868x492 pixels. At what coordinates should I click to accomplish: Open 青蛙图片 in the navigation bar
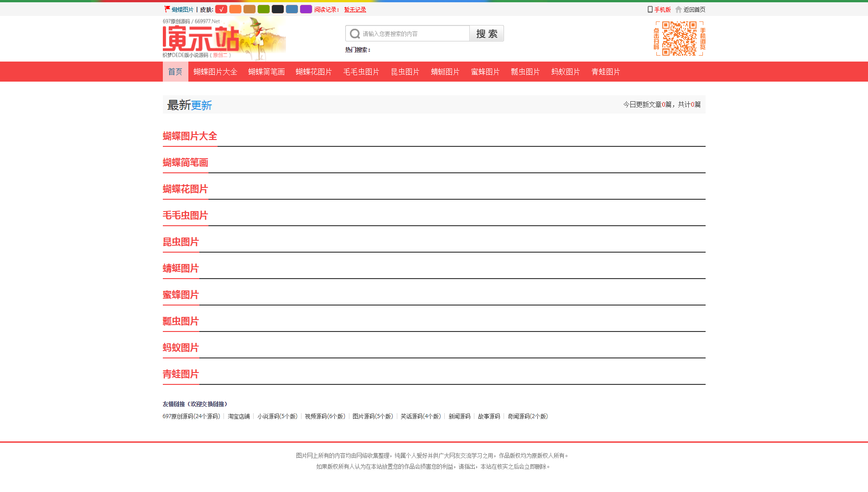coord(606,72)
